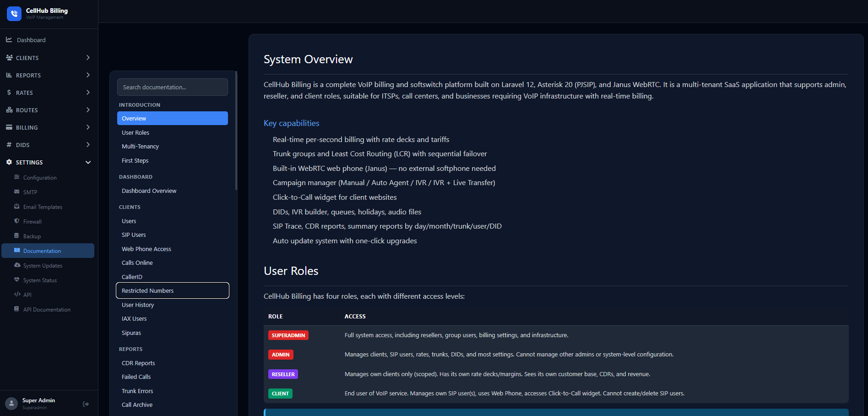Open Calls Online documentation entry
This screenshot has height=416, width=868.
(173, 263)
